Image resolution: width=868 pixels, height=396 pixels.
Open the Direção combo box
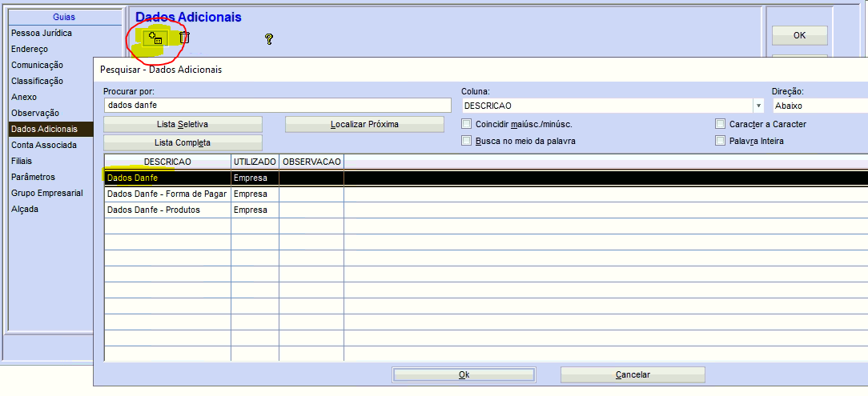pyautogui.click(x=818, y=106)
